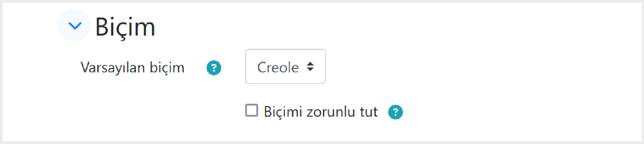Click the Biçimi zorunlu tut label text
The image size is (644, 144).
[x=321, y=112]
